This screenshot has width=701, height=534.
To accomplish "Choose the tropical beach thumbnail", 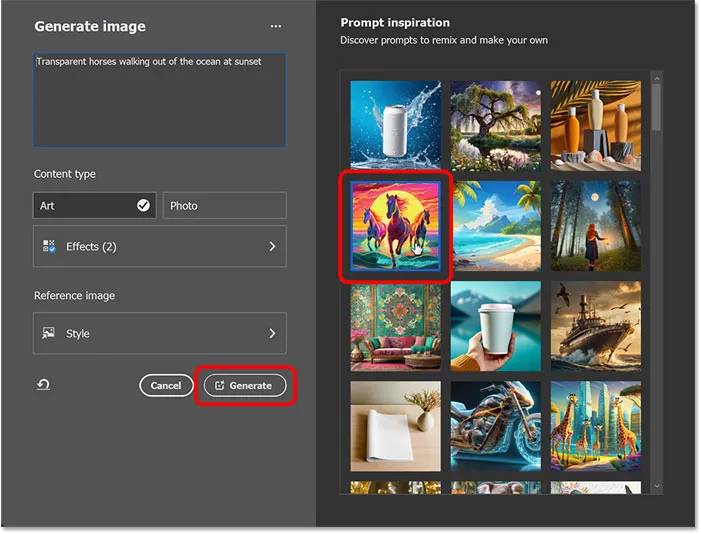I will pyautogui.click(x=496, y=226).
